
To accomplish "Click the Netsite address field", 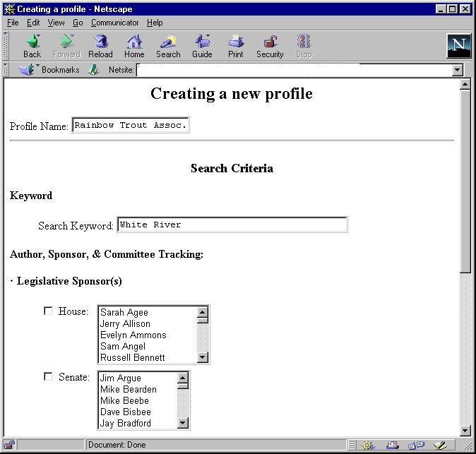I will pos(294,70).
